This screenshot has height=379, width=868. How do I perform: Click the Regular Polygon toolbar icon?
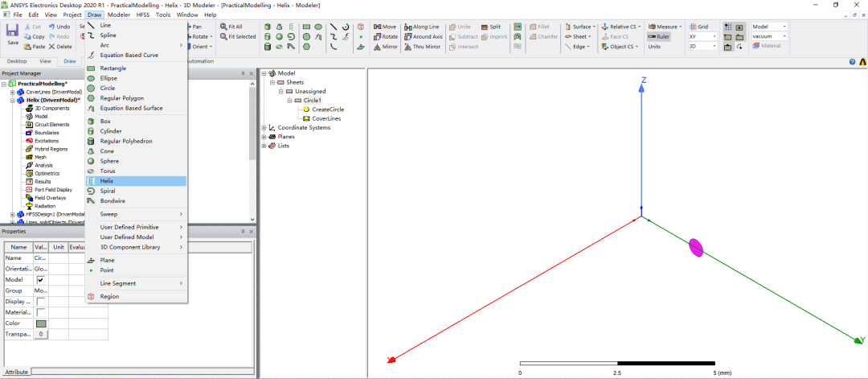pos(306,47)
